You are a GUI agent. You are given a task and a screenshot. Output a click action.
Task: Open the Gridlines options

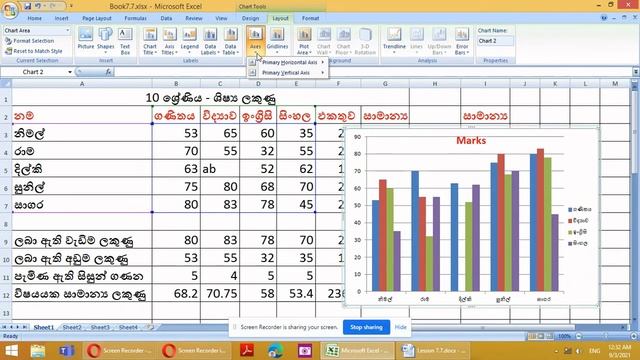click(277, 40)
